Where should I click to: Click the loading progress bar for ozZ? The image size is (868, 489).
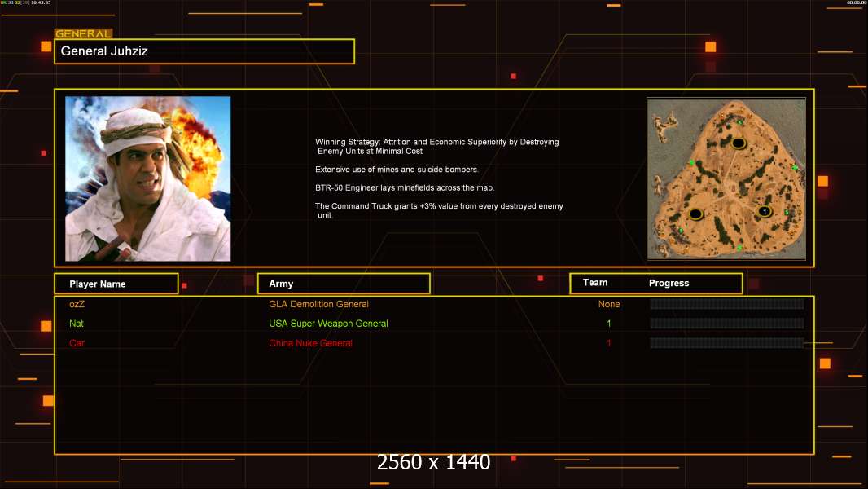coord(727,303)
